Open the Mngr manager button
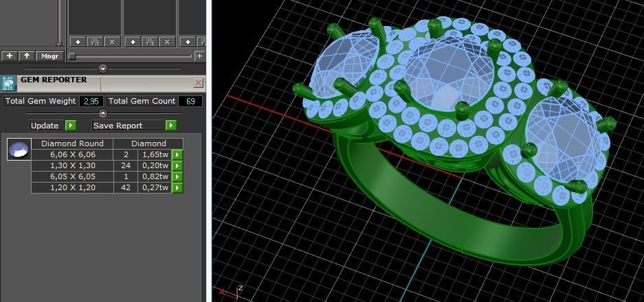Screen dimensions: 644x302 (x=49, y=56)
